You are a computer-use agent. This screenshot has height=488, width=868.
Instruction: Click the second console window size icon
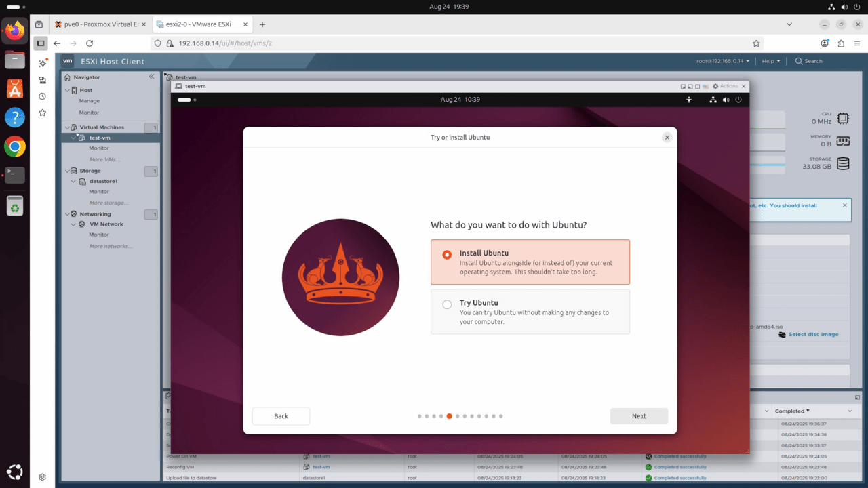pos(690,87)
